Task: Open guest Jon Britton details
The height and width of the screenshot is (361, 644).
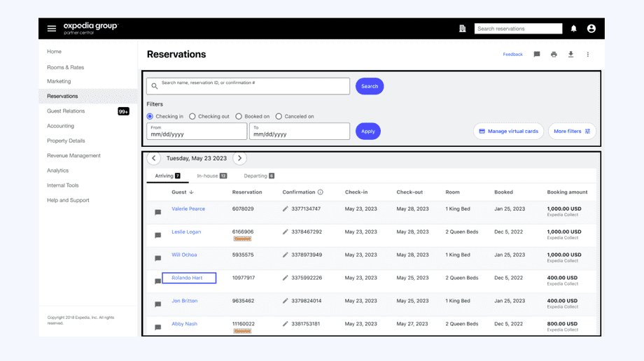Action: [x=184, y=301]
